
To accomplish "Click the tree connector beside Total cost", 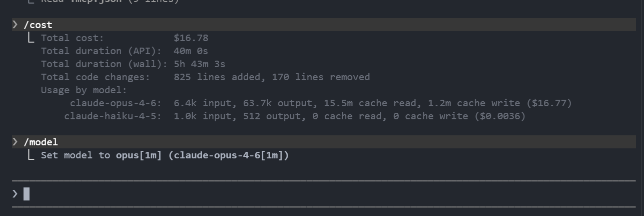I will (x=32, y=38).
